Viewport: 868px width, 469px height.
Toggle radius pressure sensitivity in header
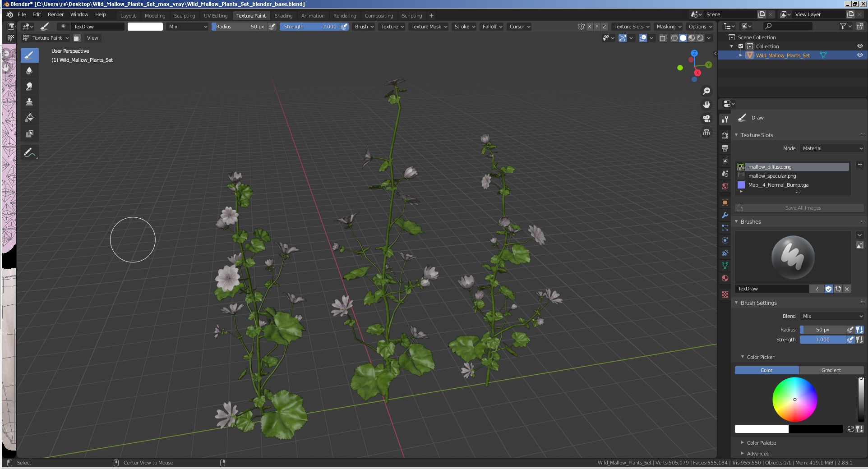(x=272, y=27)
